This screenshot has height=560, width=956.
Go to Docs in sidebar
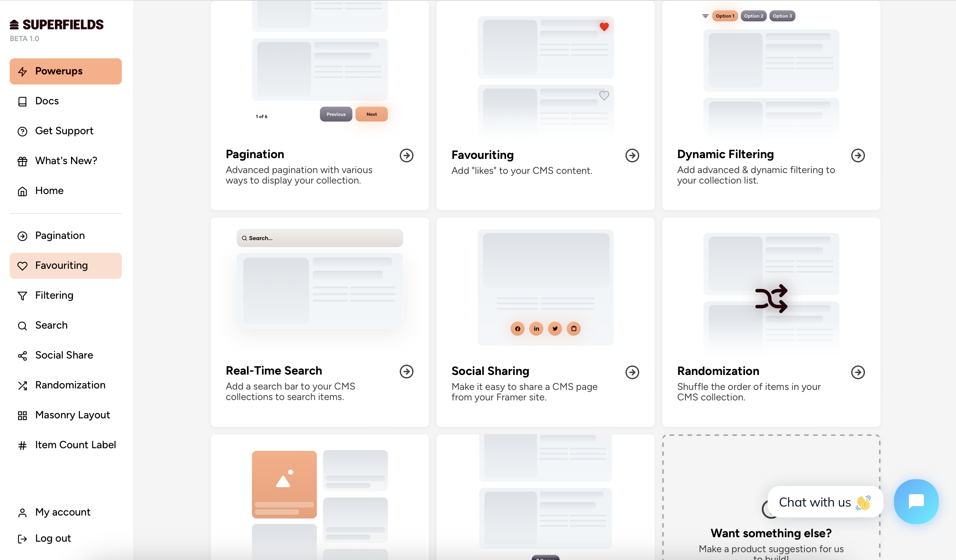tap(47, 101)
